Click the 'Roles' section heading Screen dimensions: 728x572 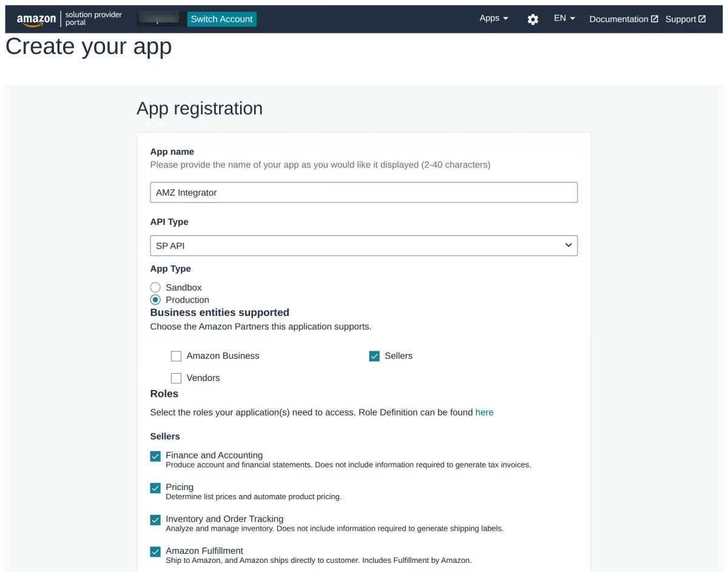click(x=164, y=394)
